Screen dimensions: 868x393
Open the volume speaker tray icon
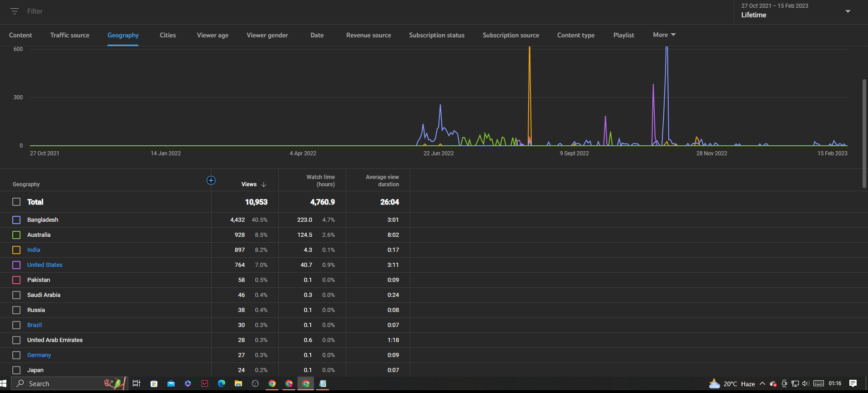[x=806, y=383]
